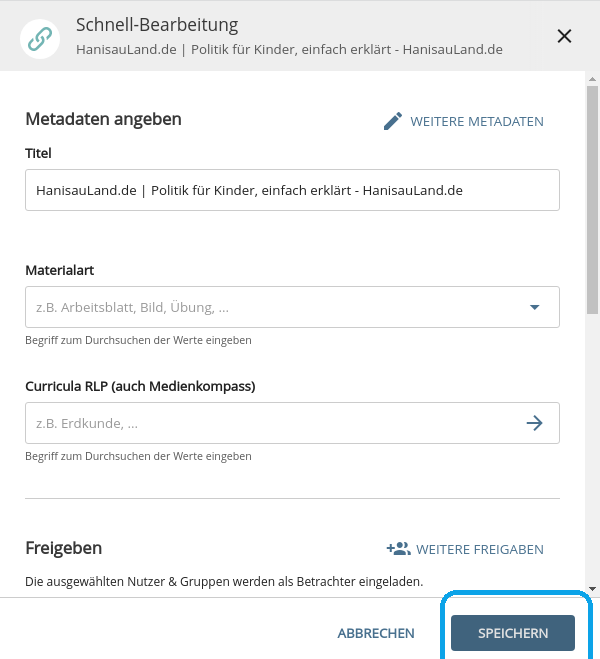Close the Schnell-Bearbeitung dialog
600x659 pixels.
(564, 36)
